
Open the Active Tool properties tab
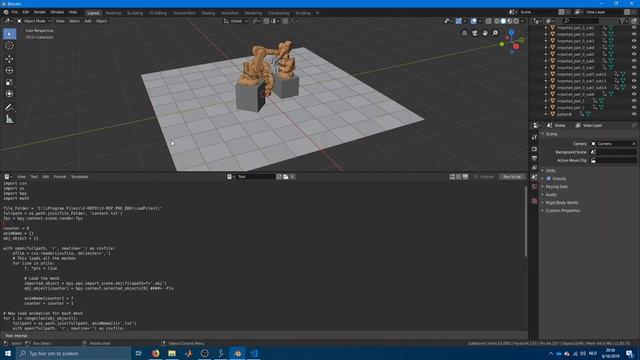click(534, 138)
